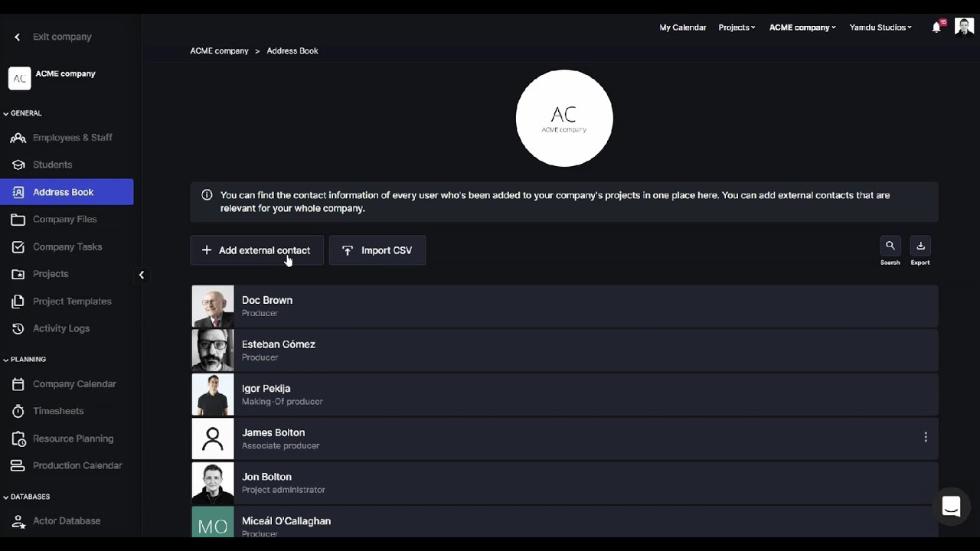
Task: Click ACME company breadcrumb link
Action: tap(219, 51)
